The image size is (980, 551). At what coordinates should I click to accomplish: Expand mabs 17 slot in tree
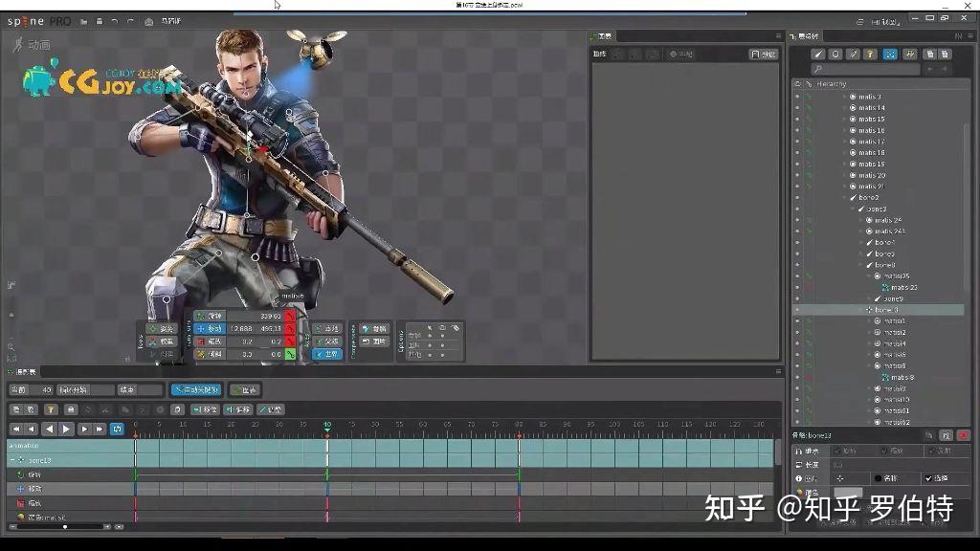845,142
